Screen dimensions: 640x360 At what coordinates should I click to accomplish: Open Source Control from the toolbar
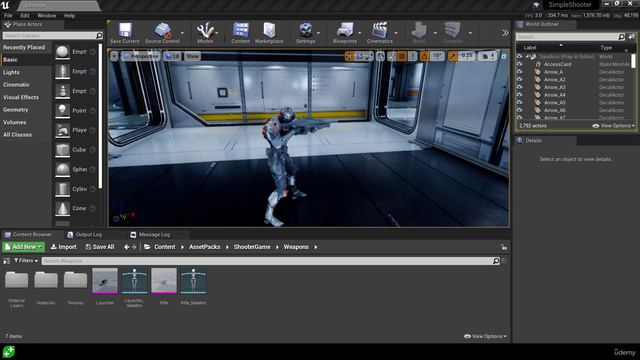(x=162, y=33)
